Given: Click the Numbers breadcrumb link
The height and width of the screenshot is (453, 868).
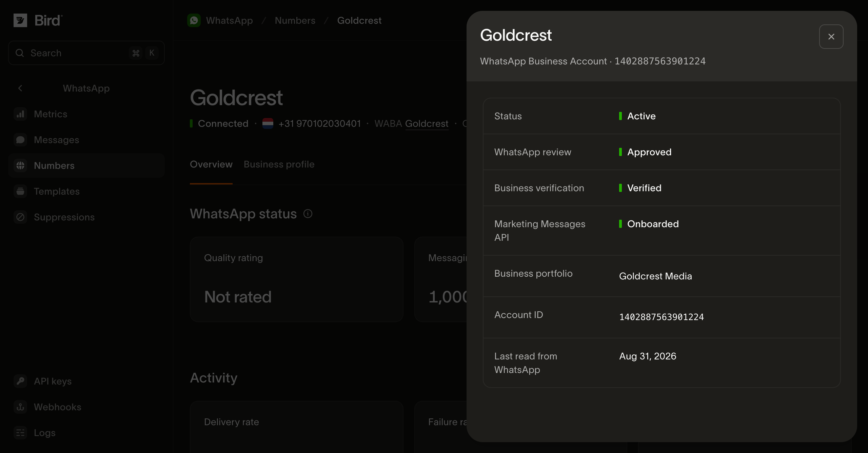Looking at the screenshot, I should pos(295,20).
